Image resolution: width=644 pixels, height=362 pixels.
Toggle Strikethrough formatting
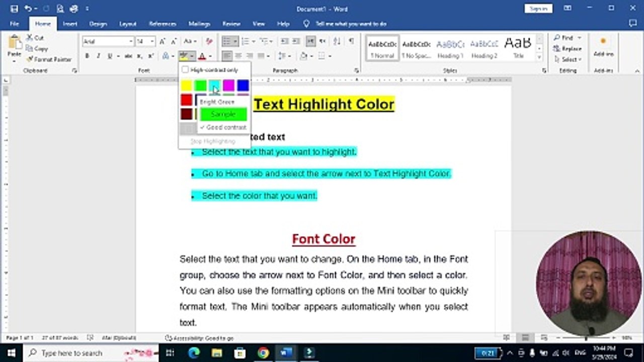pyautogui.click(x=128, y=56)
